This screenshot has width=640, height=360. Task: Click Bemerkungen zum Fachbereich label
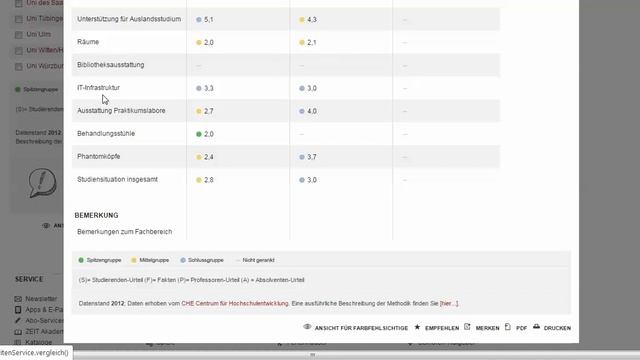coord(124,231)
